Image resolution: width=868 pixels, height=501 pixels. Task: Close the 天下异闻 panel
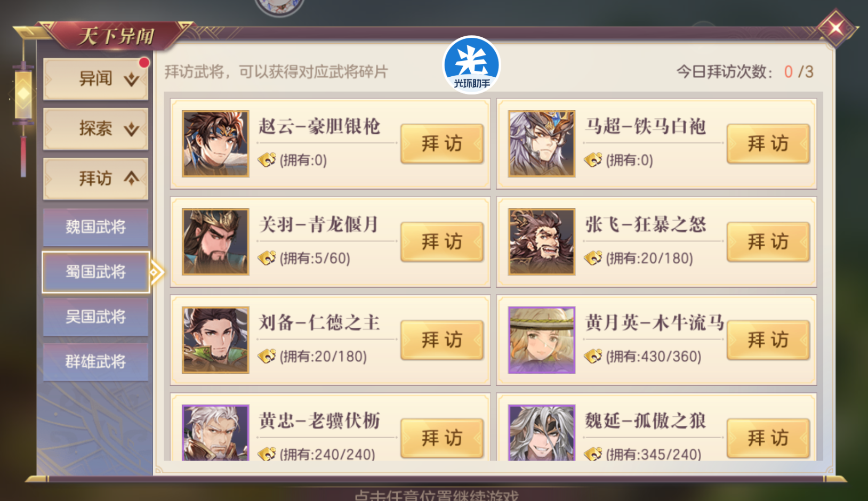click(835, 28)
